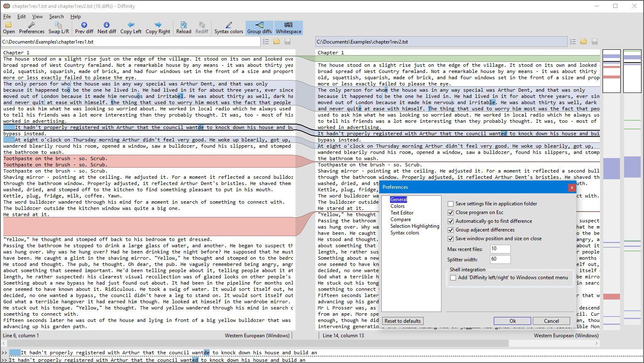Enable 'Save settings file in application folder'
The height and width of the screenshot is (363, 644).
point(450,204)
